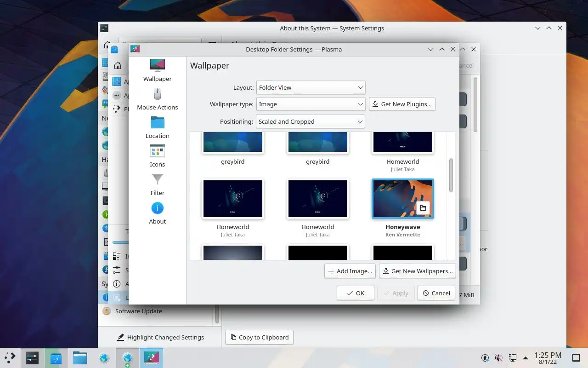Click the blue grid icon in middle window sidebar
Screen dimensions: 588x368
click(117, 81)
